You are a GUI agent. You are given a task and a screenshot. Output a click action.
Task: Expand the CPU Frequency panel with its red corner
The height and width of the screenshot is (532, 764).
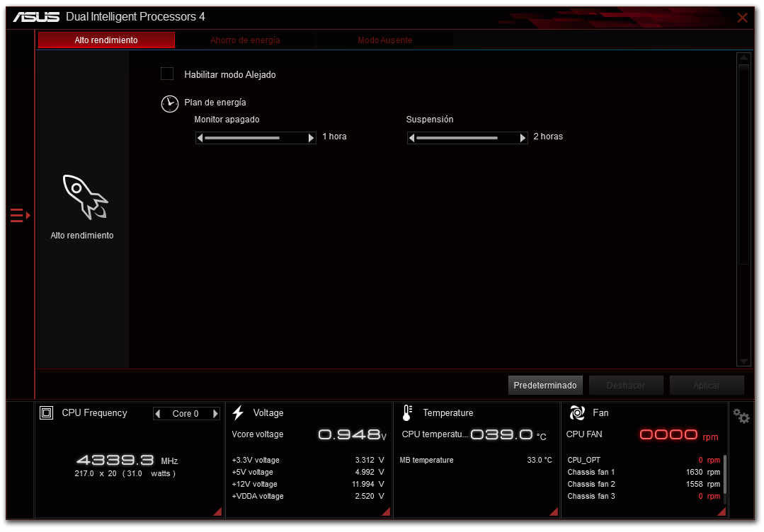coord(218,511)
